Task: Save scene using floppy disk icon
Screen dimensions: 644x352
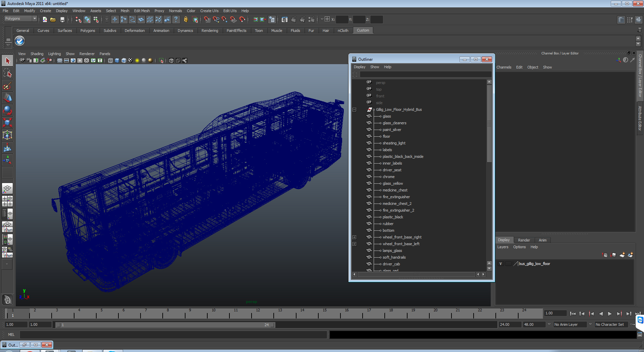Action: point(62,19)
